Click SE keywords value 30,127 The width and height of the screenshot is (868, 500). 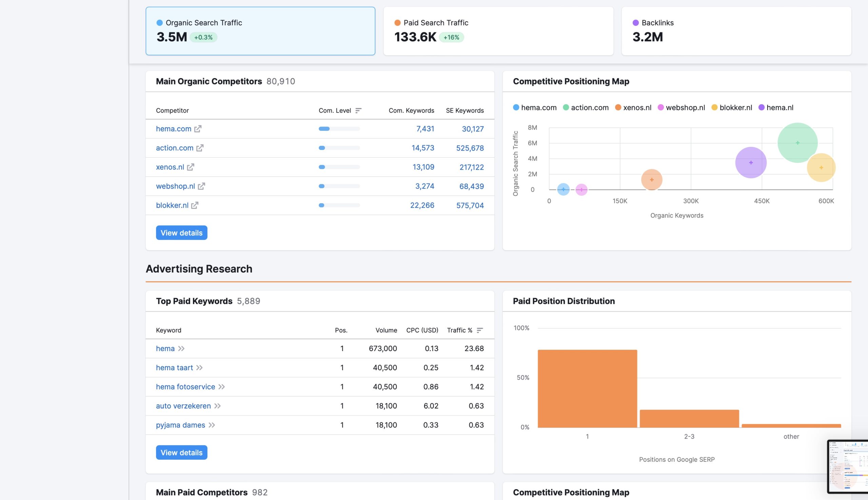coord(473,129)
